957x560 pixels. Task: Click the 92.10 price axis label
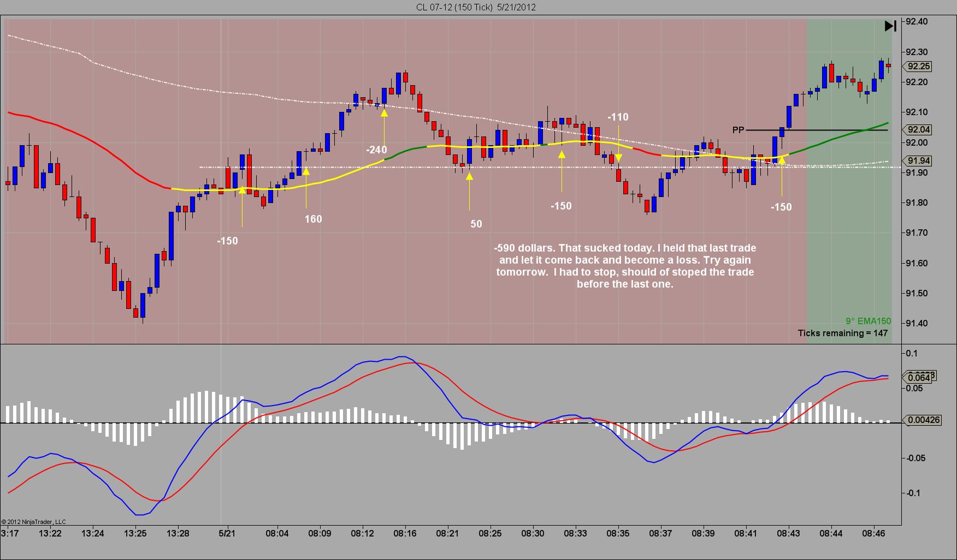tap(917, 112)
